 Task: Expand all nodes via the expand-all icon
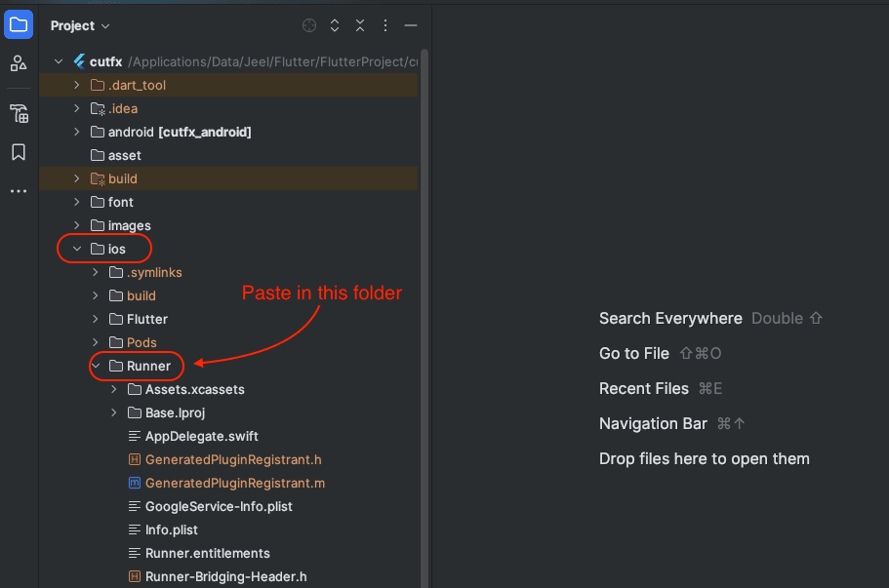pos(335,25)
